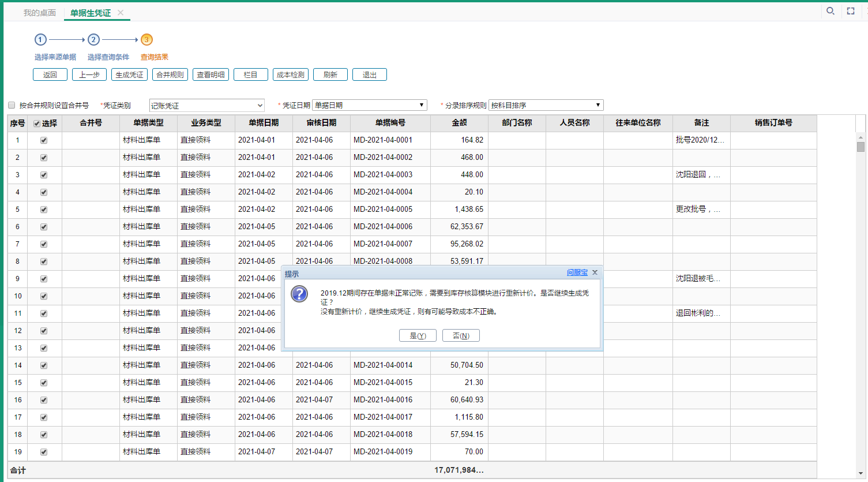
Task: Click 查看明细 button
Action: pos(211,74)
